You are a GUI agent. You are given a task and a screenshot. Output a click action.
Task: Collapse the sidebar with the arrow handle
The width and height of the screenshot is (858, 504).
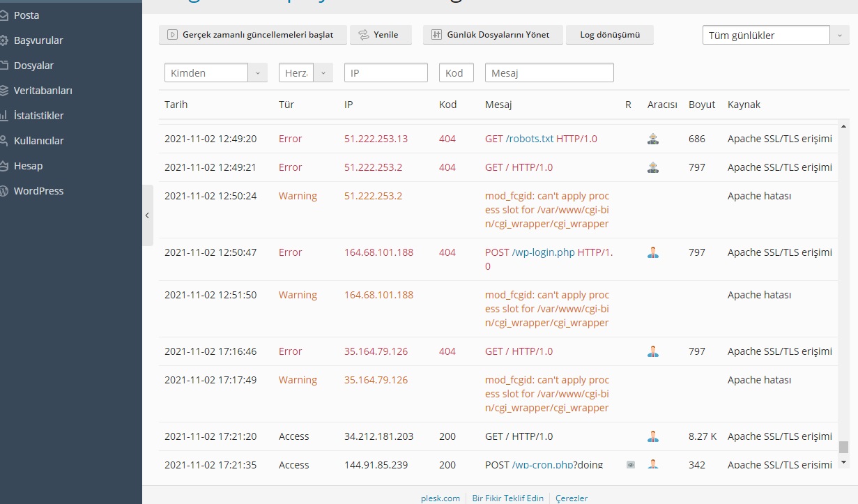point(147,215)
